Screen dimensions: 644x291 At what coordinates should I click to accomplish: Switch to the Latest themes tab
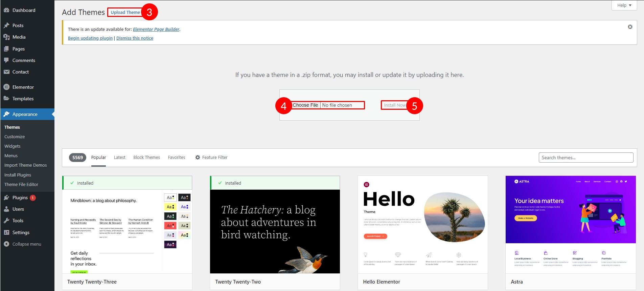(119, 158)
